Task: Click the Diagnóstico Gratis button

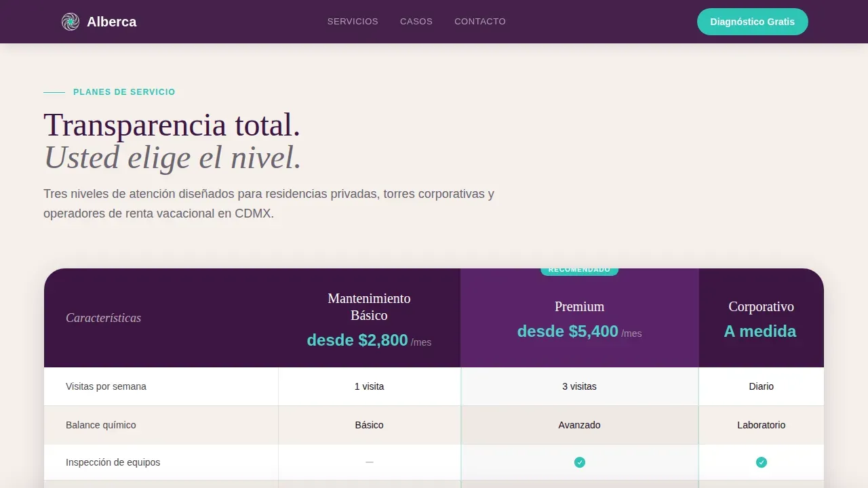Action: pyautogui.click(x=753, y=22)
